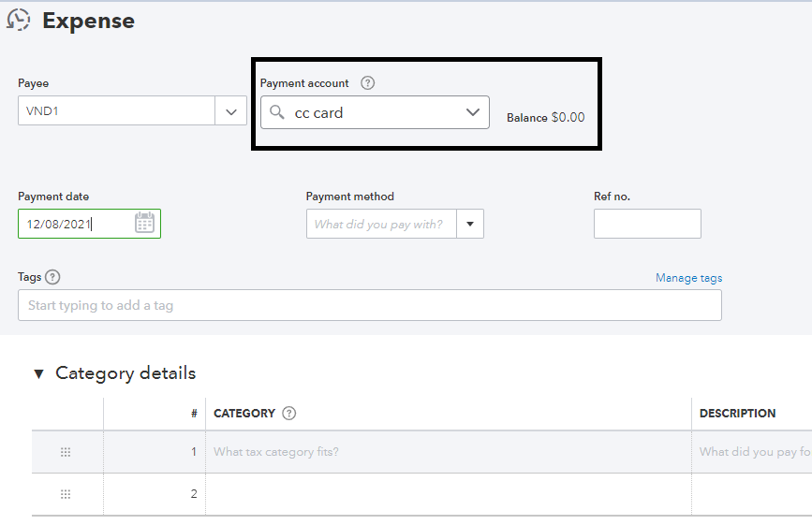This screenshot has width=812, height=525.
Task: Collapse the Category details section
Action: (x=38, y=373)
